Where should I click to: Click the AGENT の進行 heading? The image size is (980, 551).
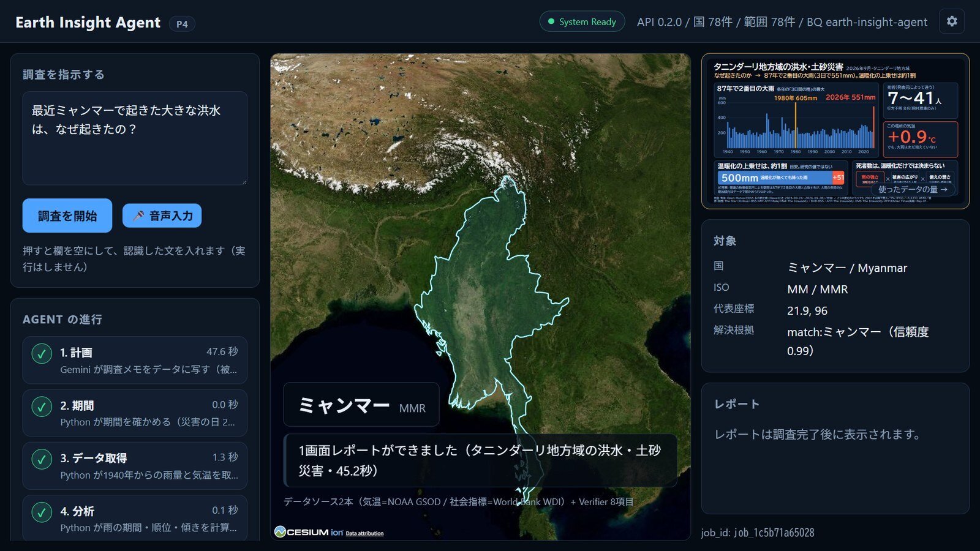click(62, 320)
